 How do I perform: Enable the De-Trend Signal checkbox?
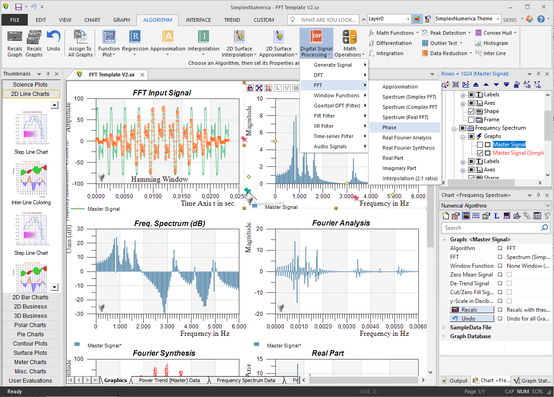509,283
